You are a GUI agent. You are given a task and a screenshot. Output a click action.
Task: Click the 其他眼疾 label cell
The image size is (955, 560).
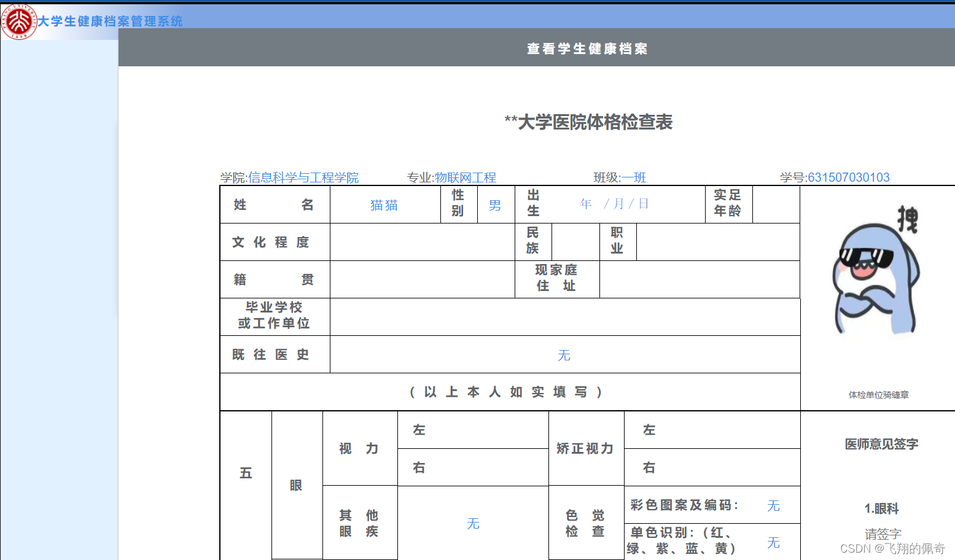tap(360, 523)
